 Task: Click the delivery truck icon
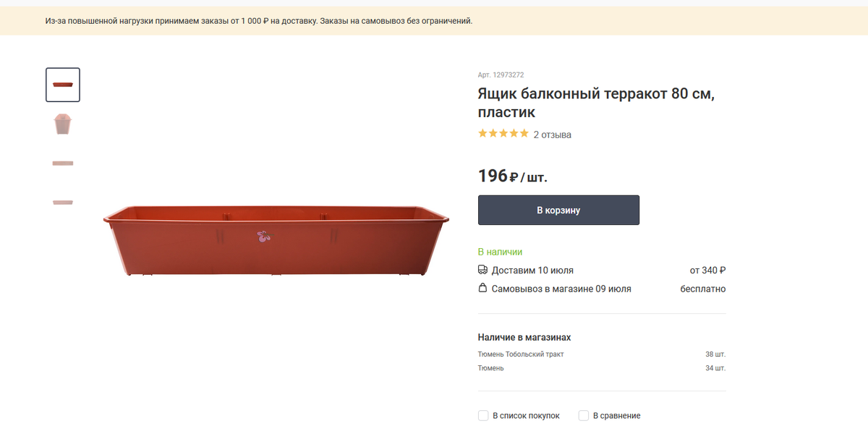coord(482,270)
